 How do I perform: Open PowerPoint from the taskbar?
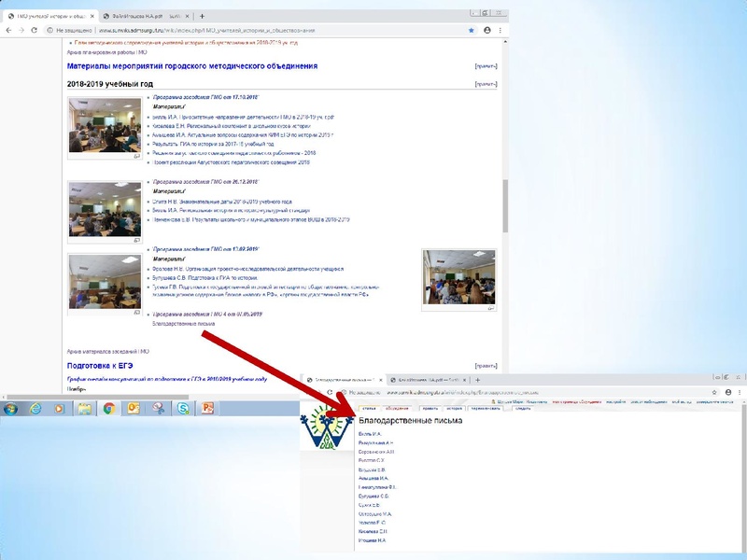pos(208,408)
